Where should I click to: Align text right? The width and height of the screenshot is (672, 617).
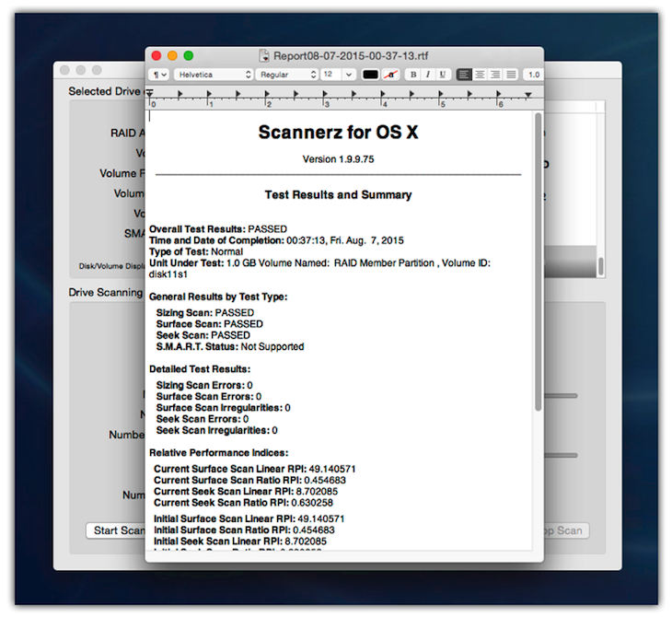pyautogui.click(x=495, y=75)
